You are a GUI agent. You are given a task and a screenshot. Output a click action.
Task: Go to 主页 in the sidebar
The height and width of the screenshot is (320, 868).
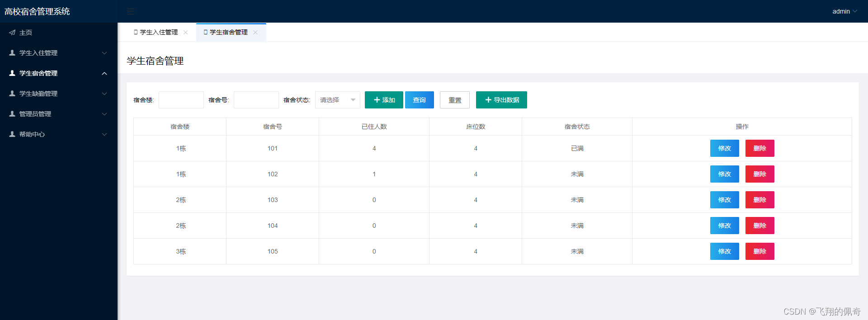[x=59, y=33]
